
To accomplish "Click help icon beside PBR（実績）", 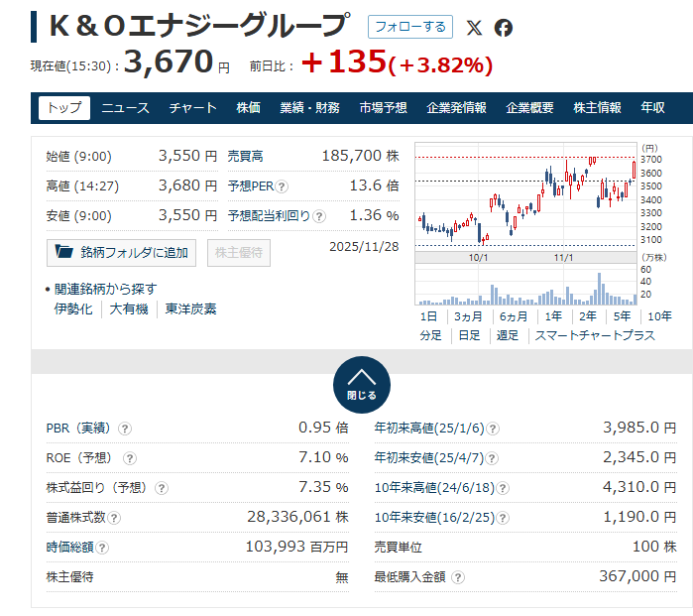I will [x=125, y=429].
